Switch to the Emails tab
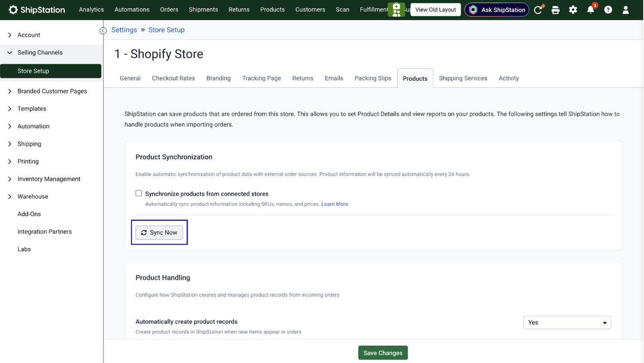 pos(334,78)
